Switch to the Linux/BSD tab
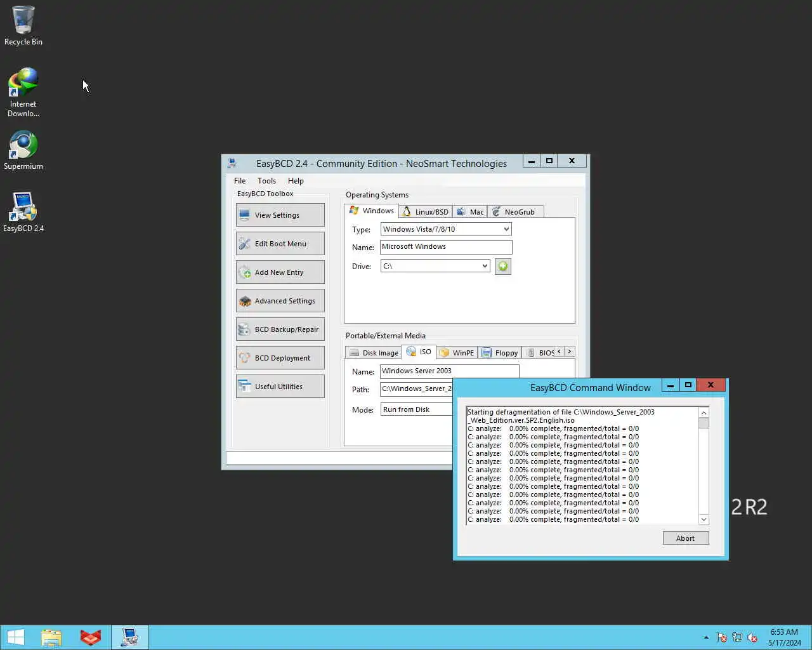This screenshot has height=650, width=812. point(426,212)
